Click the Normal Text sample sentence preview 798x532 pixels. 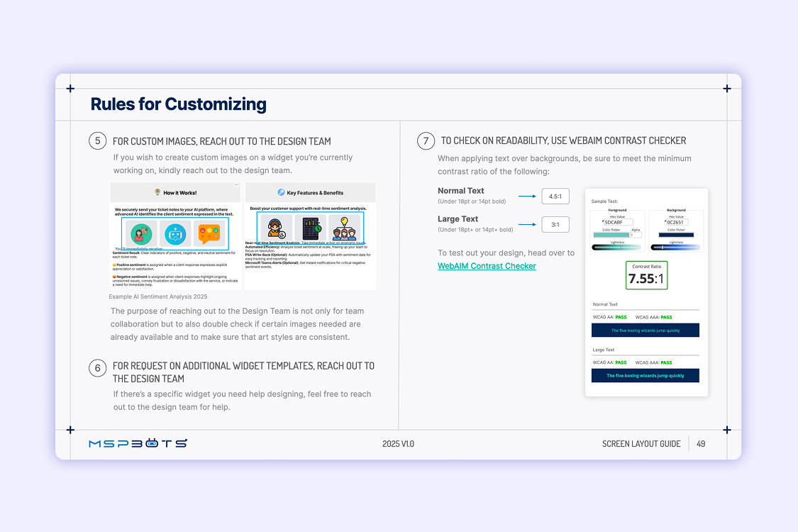point(645,331)
